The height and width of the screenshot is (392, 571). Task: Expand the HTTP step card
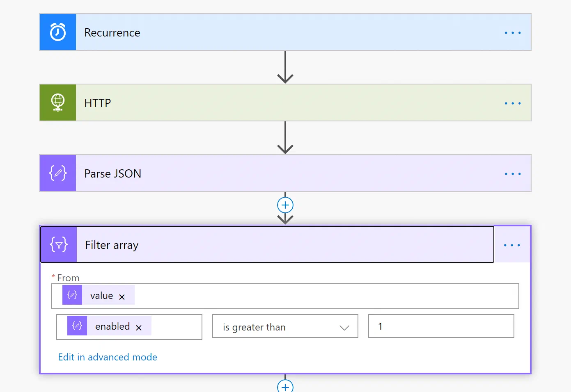pos(285,103)
